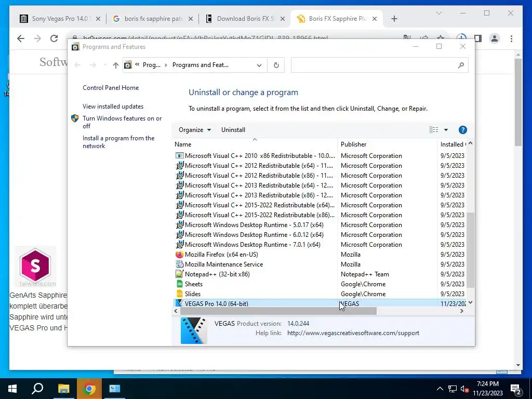The height and width of the screenshot is (399, 532).
Task: Sort by the Publisher column header
Action: click(x=388, y=144)
